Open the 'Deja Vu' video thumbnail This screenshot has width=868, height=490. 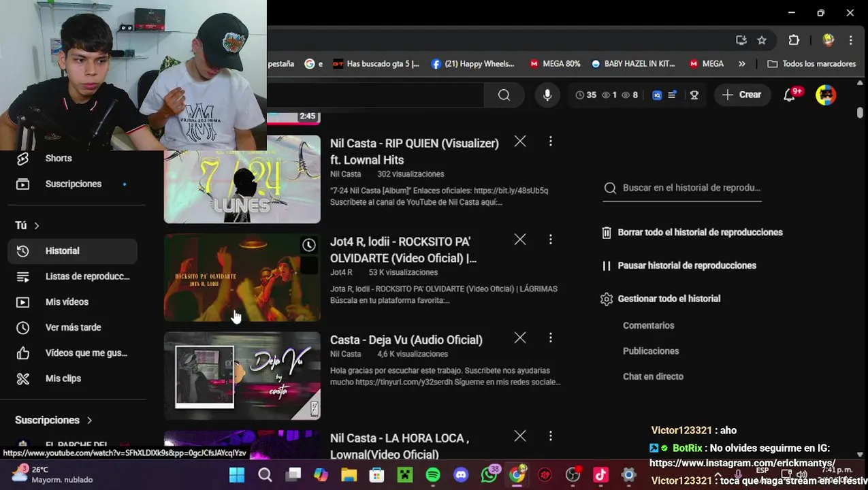[x=242, y=376]
